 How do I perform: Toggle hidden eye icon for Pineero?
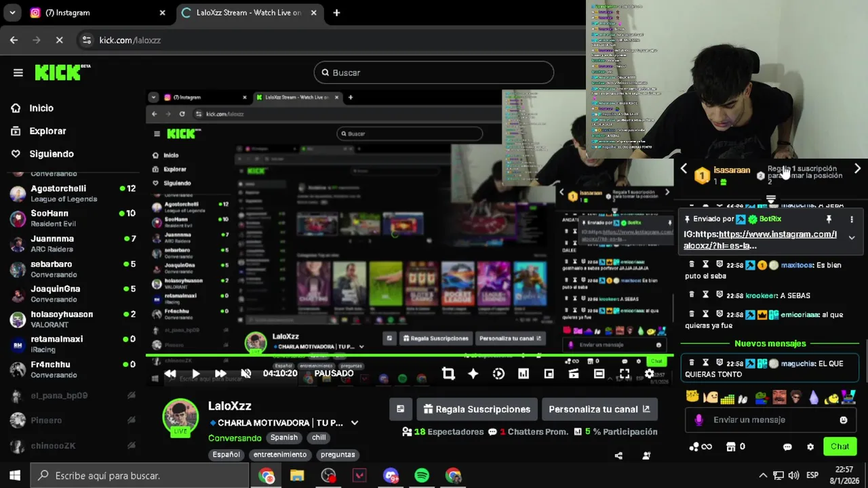click(x=132, y=420)
